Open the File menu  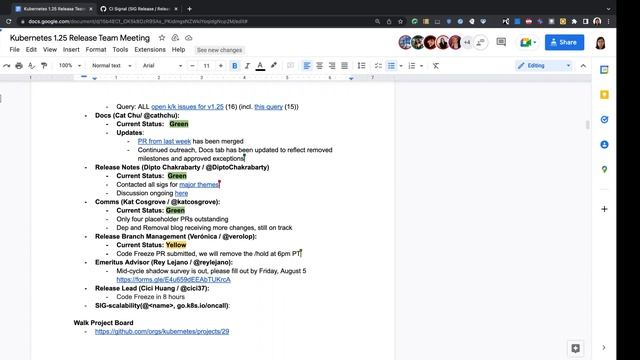click(15, 50)
